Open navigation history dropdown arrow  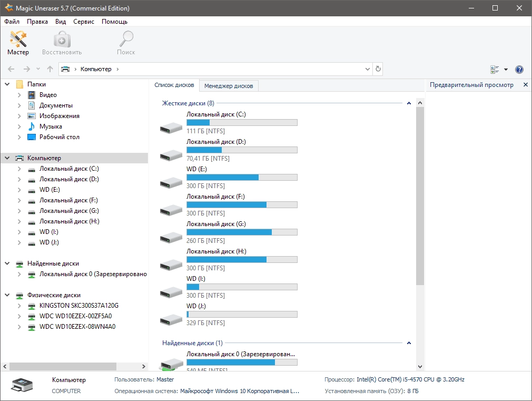38,69
